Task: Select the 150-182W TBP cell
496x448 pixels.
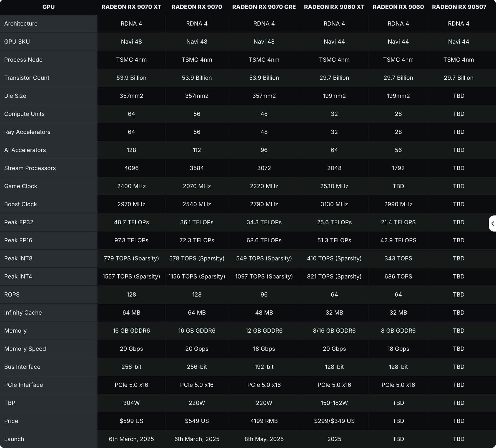Action: [x=334, y=403]
